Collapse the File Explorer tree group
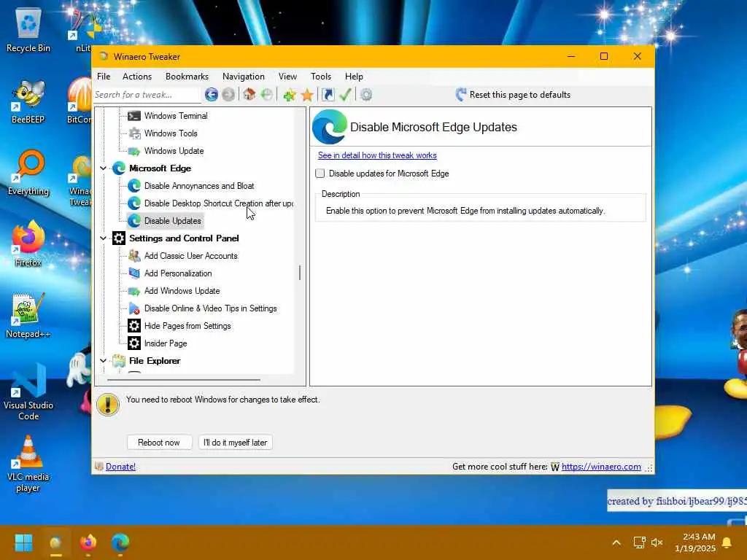 103,360
